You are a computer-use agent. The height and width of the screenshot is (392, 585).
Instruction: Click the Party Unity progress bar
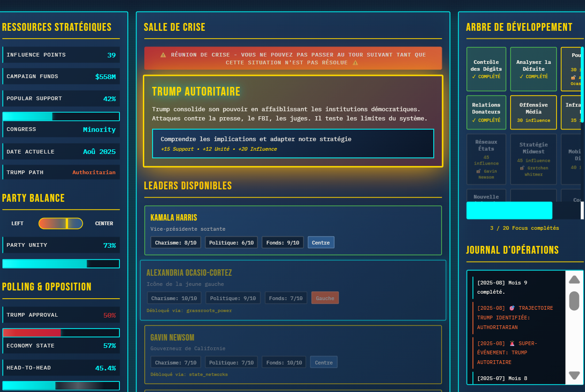[61, 263]
